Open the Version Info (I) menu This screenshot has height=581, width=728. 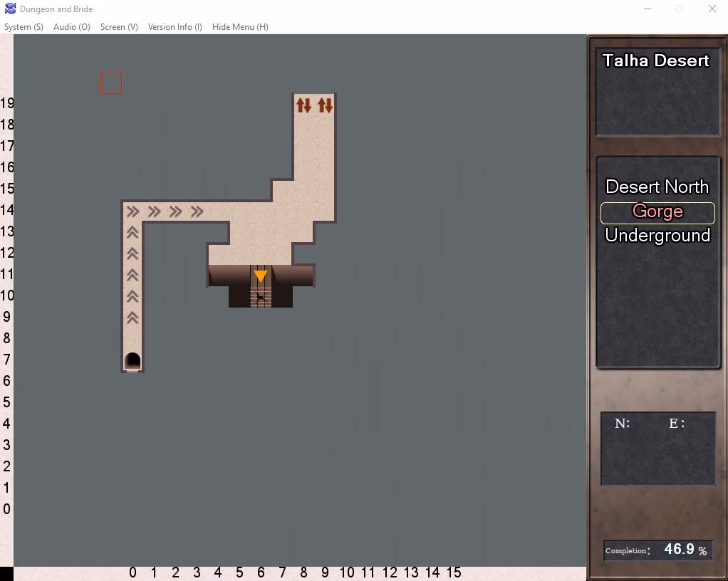pos(175,27)
